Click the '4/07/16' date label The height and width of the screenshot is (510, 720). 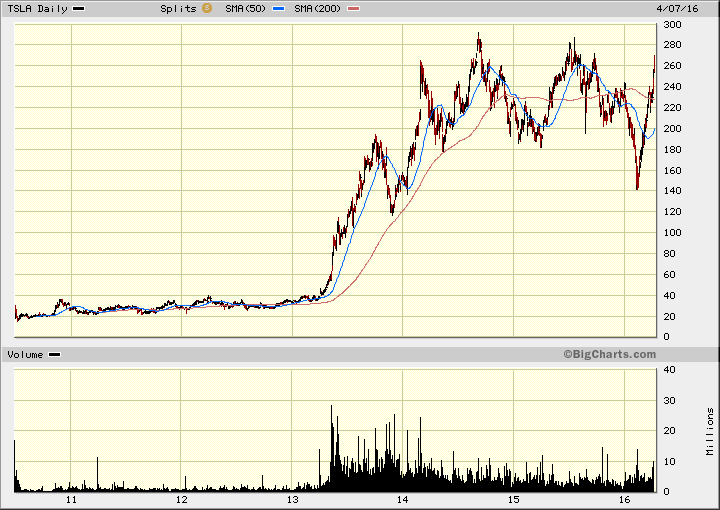677,9
